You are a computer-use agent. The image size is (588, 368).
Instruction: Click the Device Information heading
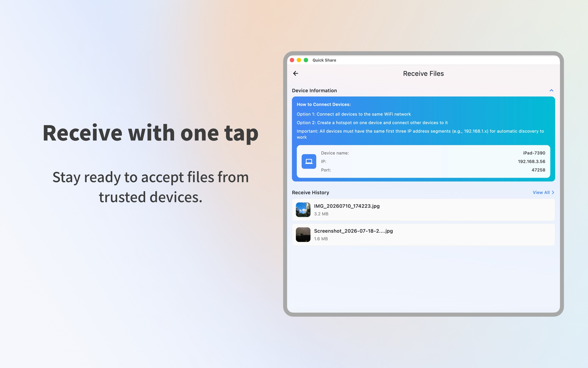point(314,91)
